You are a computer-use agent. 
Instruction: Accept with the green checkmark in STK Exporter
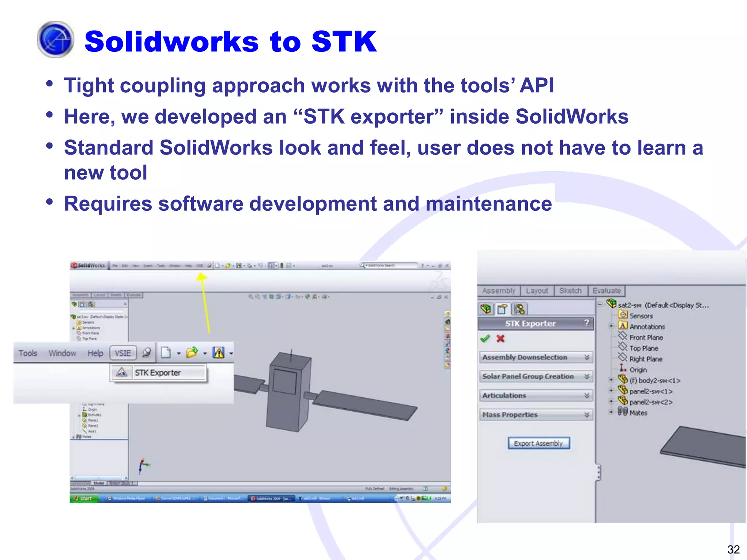(485, 339)
